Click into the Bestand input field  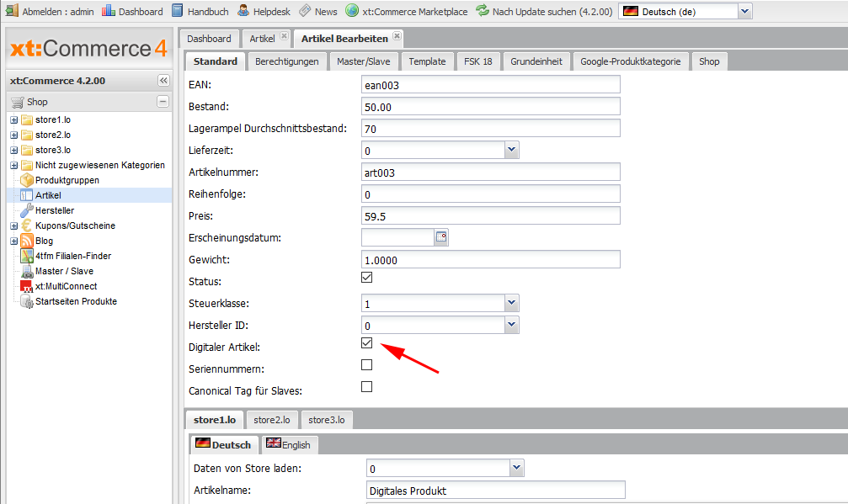click(490, 106)
